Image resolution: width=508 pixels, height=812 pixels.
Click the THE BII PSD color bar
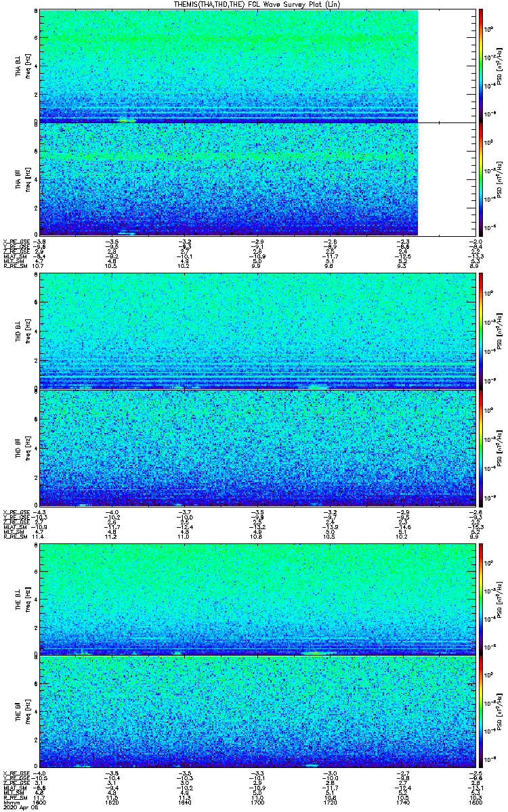tap(481, 711)
